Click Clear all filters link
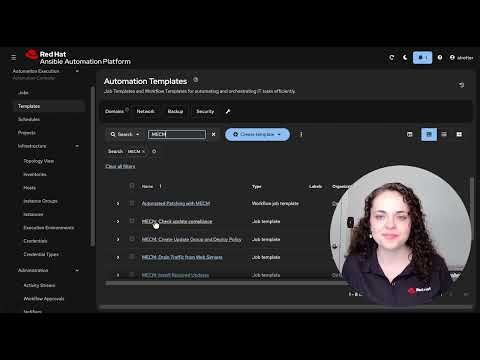The width and height of the screenshot is (480, 360). coord(120,166)
